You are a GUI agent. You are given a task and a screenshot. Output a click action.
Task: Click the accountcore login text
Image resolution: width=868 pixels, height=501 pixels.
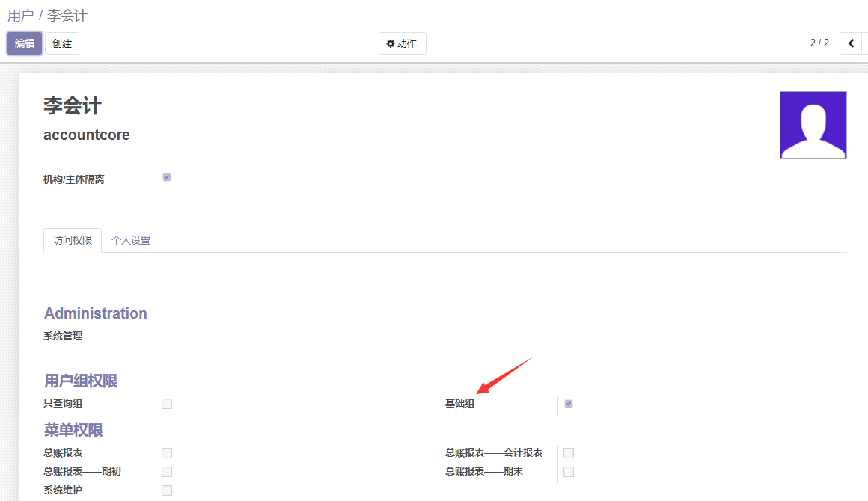coord(86,135)
